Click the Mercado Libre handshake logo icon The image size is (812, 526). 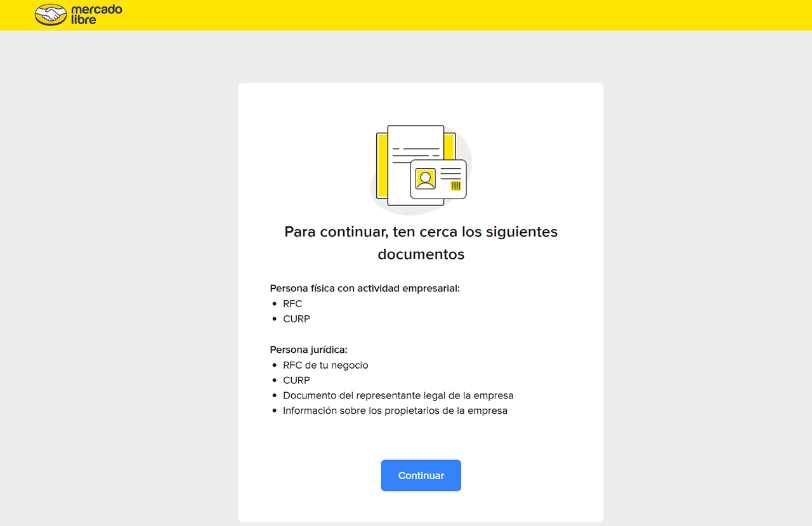pos(51,14)
